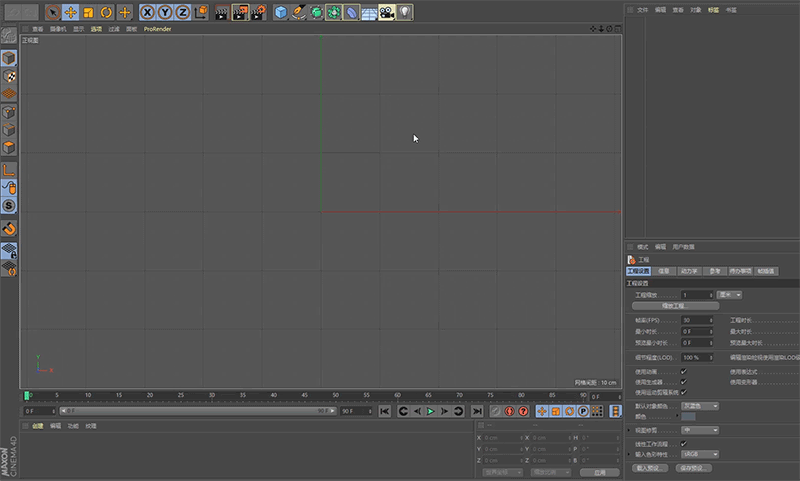Image resolution: width=800 pixels, height=481 pixels.
Task: Switch to the 动力学 tab
Action: pyautogui.click(x=688, y=270)
